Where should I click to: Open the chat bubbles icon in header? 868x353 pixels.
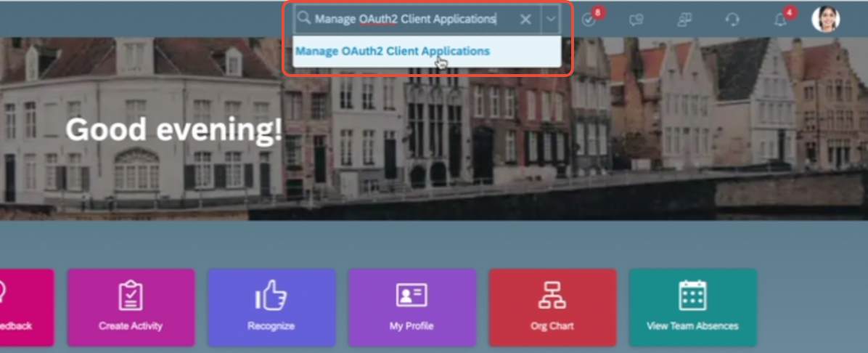click(x=636, y=20)
